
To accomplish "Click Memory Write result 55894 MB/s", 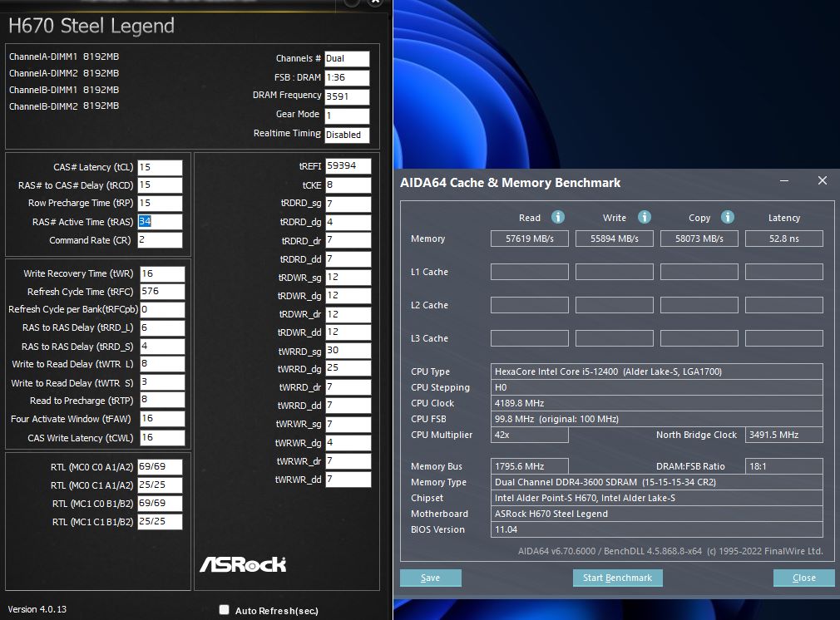I will (x=615, y=239).
